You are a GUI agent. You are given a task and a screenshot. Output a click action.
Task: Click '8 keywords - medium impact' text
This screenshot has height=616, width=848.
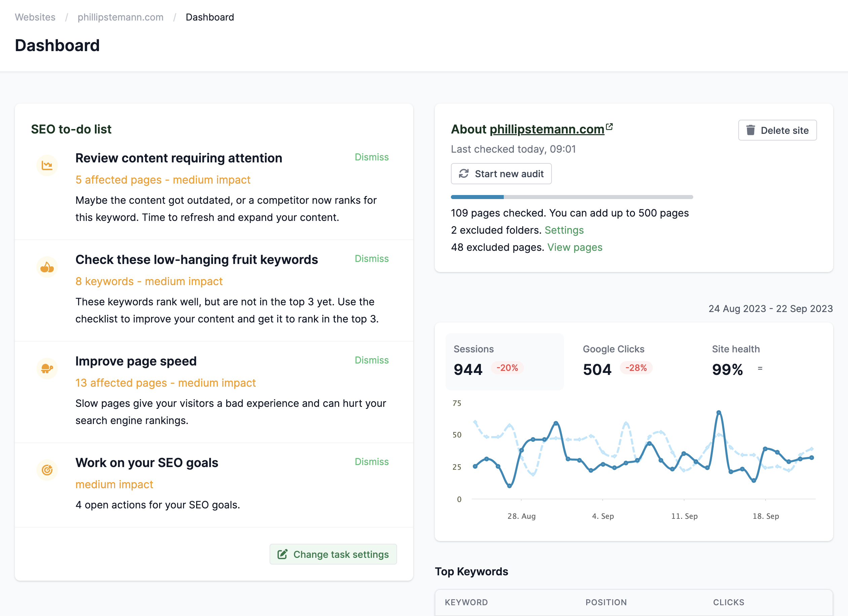149,281
